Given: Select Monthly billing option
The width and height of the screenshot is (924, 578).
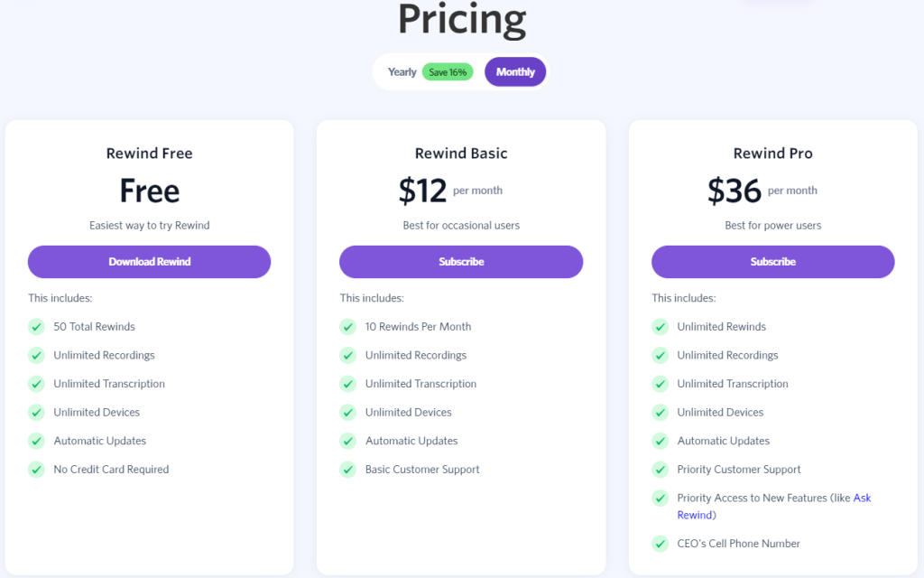Looking at the screenshot, I should 515,72.
